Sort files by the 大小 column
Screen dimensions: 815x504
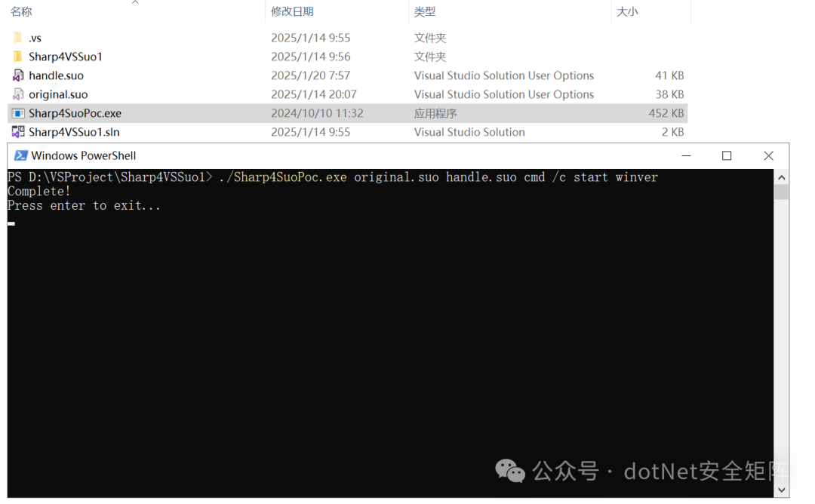coord(627,11)
